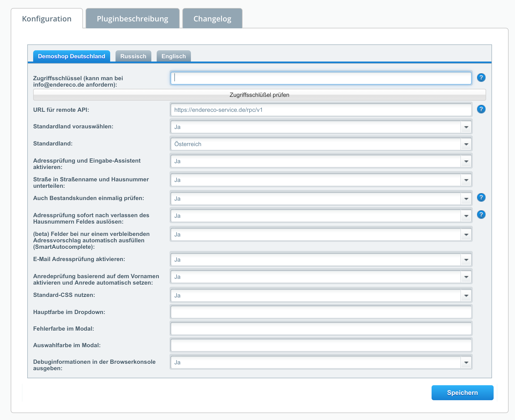Click Fehlerfarbe im Modal color field
The height and width of the screenshot is (420, 515).
click(321, 329)
